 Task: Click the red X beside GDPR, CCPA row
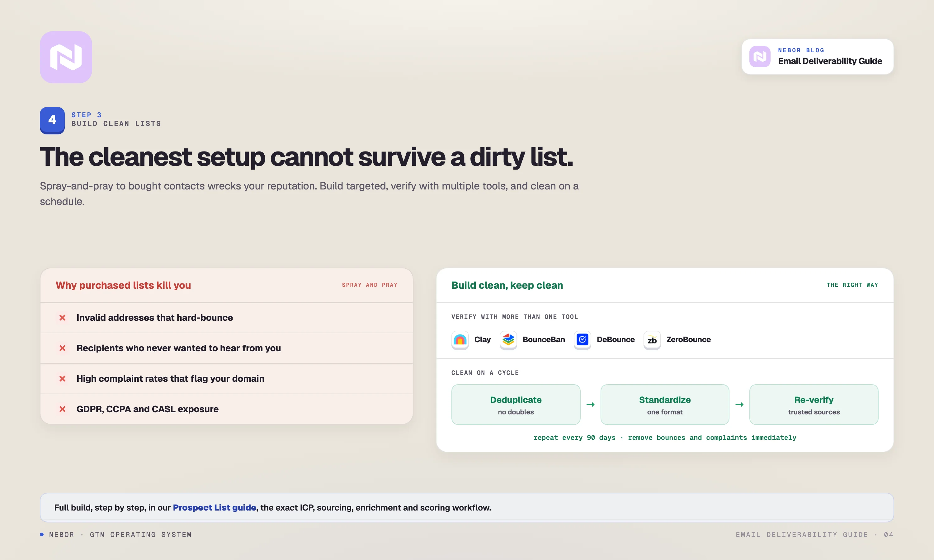(x=62, y=409)
